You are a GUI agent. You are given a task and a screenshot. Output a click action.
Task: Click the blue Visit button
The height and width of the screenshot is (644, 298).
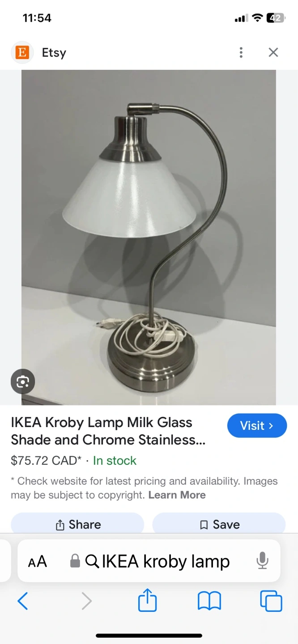click(257, 426)
